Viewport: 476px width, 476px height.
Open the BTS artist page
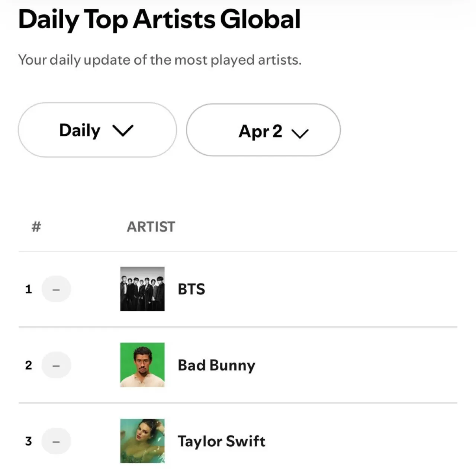[192, 289]
